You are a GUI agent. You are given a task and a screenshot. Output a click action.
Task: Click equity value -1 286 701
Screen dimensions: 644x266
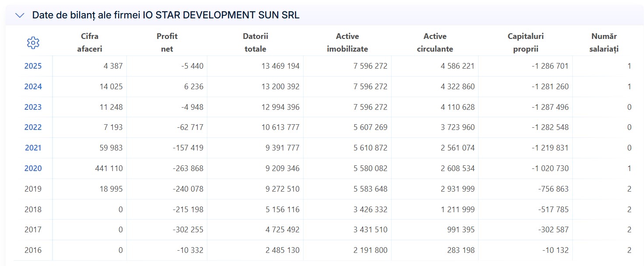click(x=550, y=66)
